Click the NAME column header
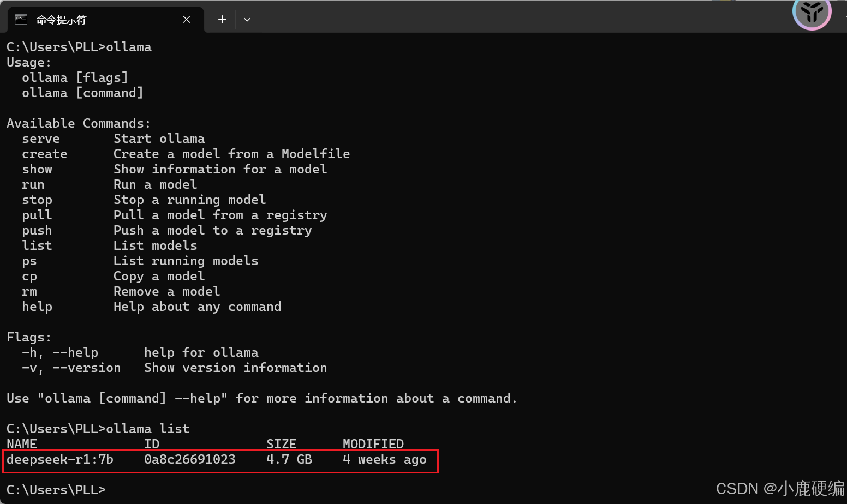 [22, 444]
